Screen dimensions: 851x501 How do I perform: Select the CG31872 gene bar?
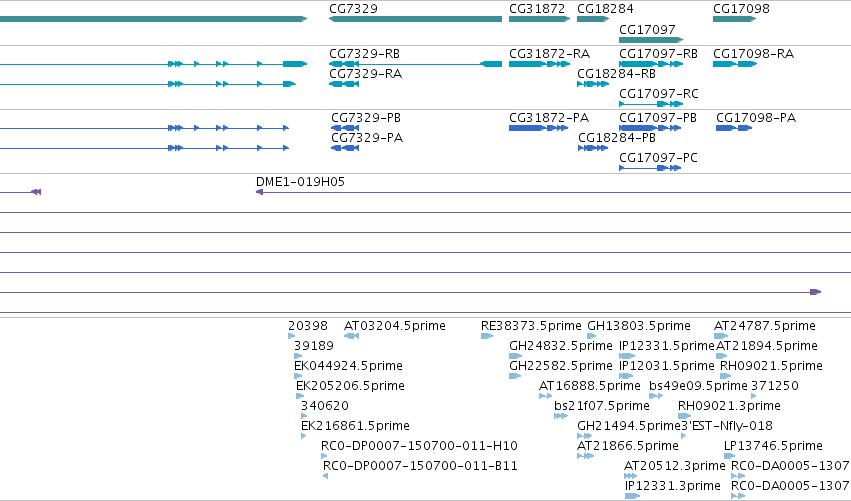coord(539,19)
